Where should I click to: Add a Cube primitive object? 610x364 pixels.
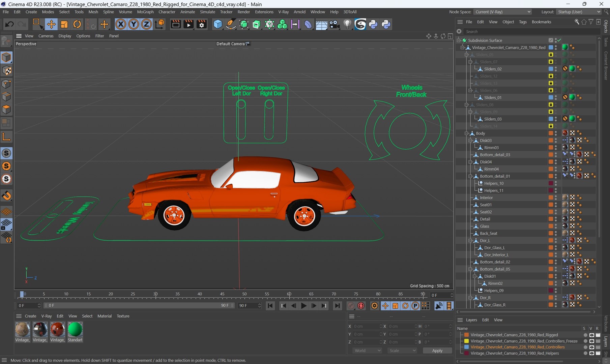click(x=218, y=24)
